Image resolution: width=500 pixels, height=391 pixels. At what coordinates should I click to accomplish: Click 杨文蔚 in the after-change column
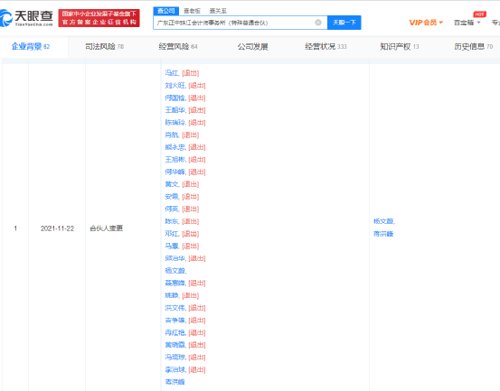(x=383, y=221)
